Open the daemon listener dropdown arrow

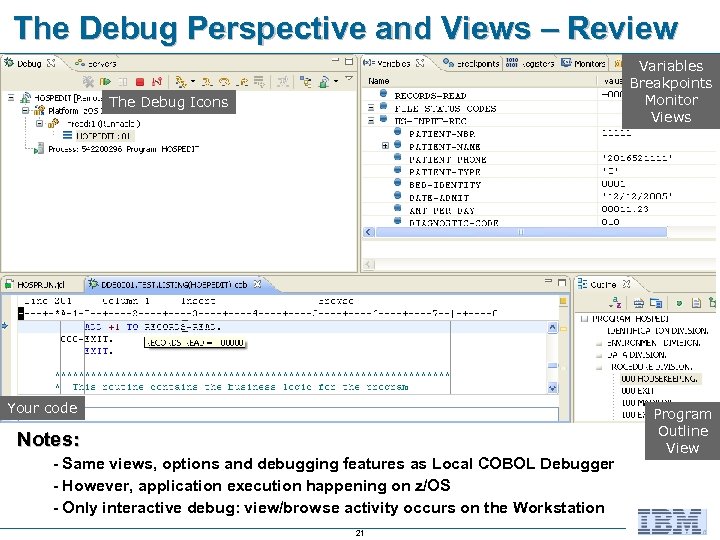tap(336, 81)
